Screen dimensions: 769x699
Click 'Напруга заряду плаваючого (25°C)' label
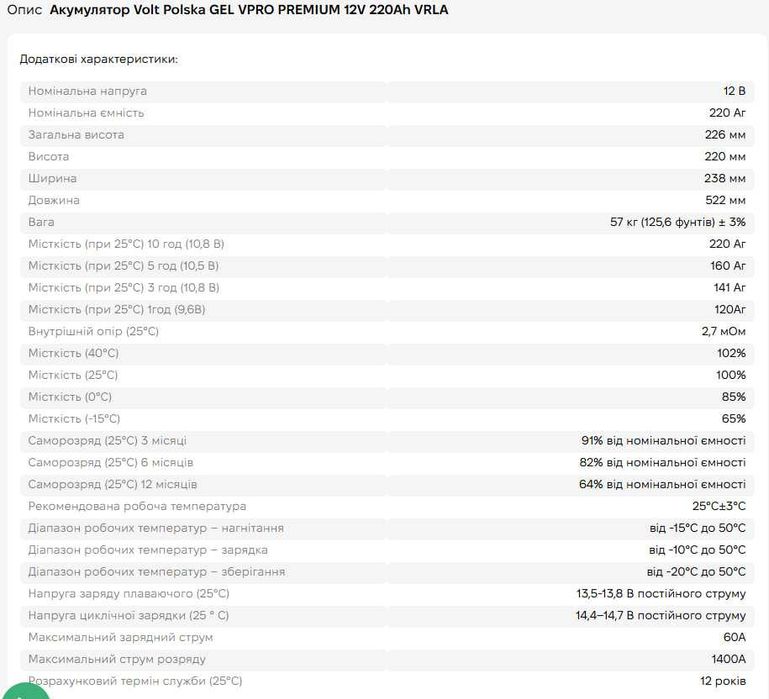[x=128, y=594]
